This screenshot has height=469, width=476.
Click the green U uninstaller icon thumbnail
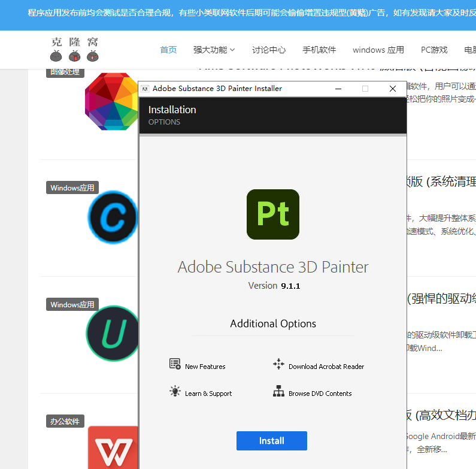[x=113, y=334]
